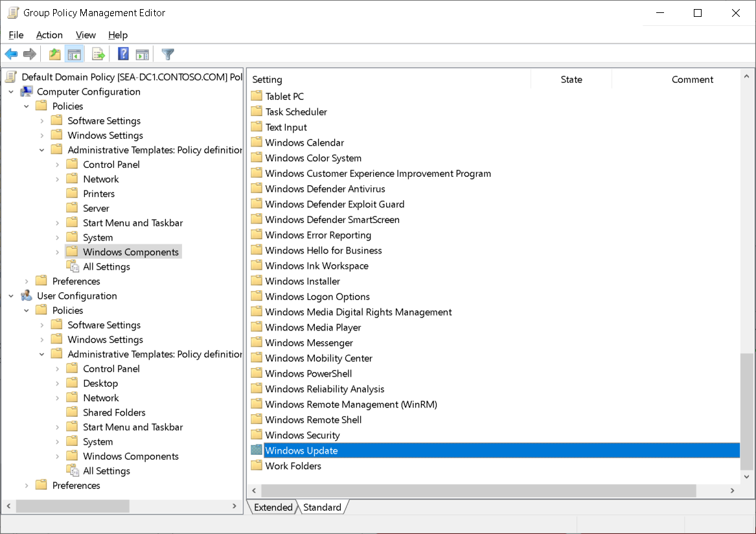The image size is (756, 534).
Task: Click the Back arrow toolbar icon
Action: pos(11,54)
